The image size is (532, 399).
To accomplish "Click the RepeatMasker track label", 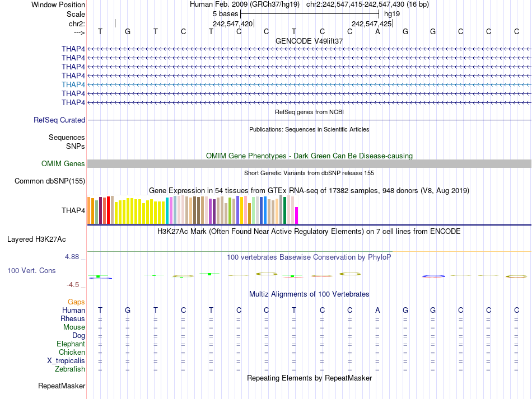I will 62,386.
